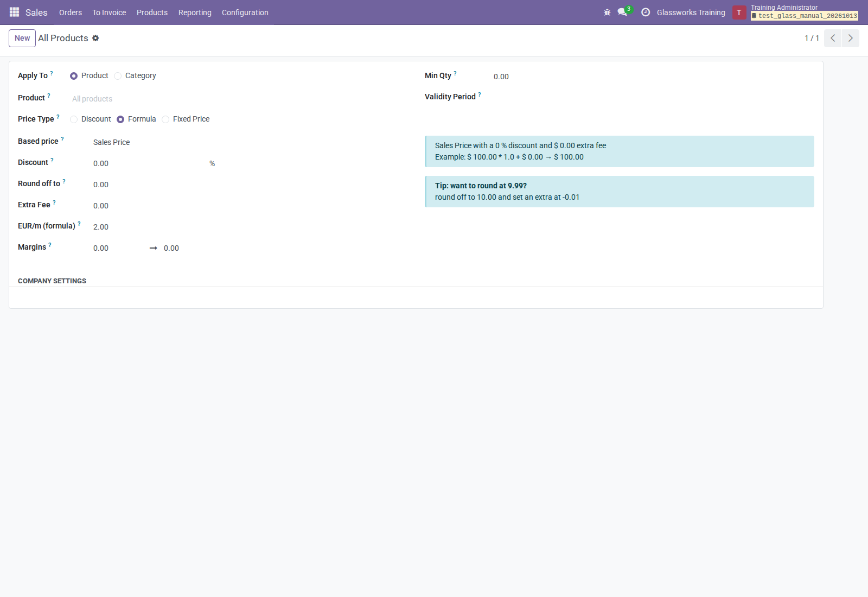Screen dimensions: 868x597
Task: Show help tooltip for Round off to
Action: pyautogui.click(x=64, y=181)
